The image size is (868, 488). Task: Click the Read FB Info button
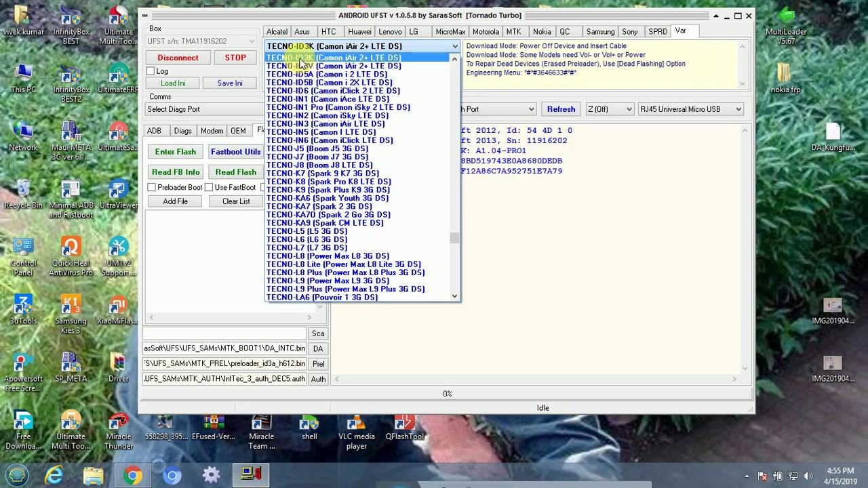pos(176,172)
